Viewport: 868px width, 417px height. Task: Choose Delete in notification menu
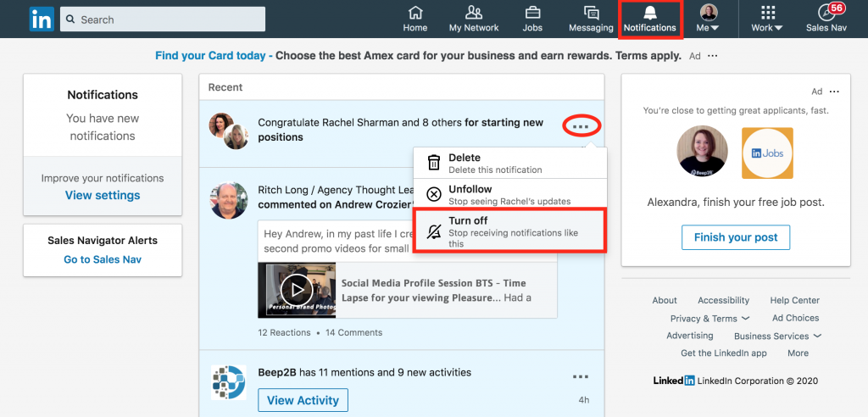click(510, 164)
